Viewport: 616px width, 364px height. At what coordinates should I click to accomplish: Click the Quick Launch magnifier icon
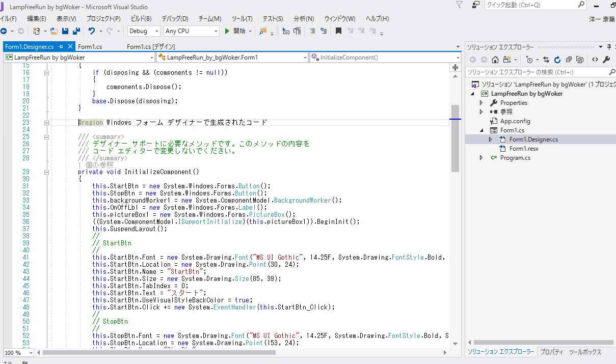tap(581, 5)
